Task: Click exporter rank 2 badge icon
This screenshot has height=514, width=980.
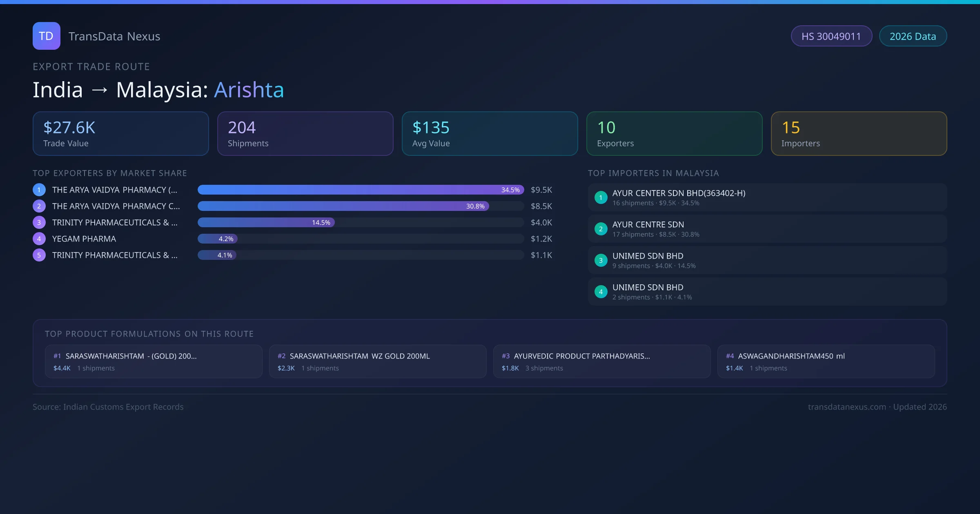Action: (x=39, y=206)
